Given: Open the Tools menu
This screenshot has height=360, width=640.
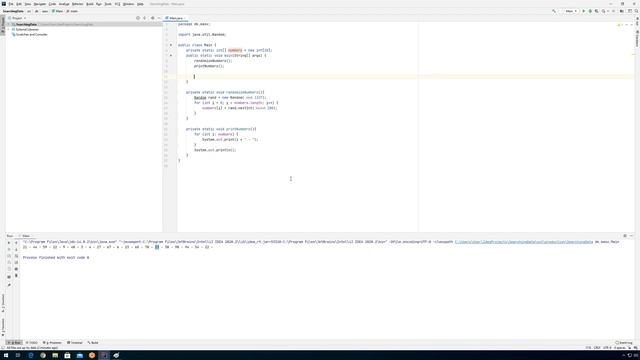Looking at the screenshot, I should 108,4.
